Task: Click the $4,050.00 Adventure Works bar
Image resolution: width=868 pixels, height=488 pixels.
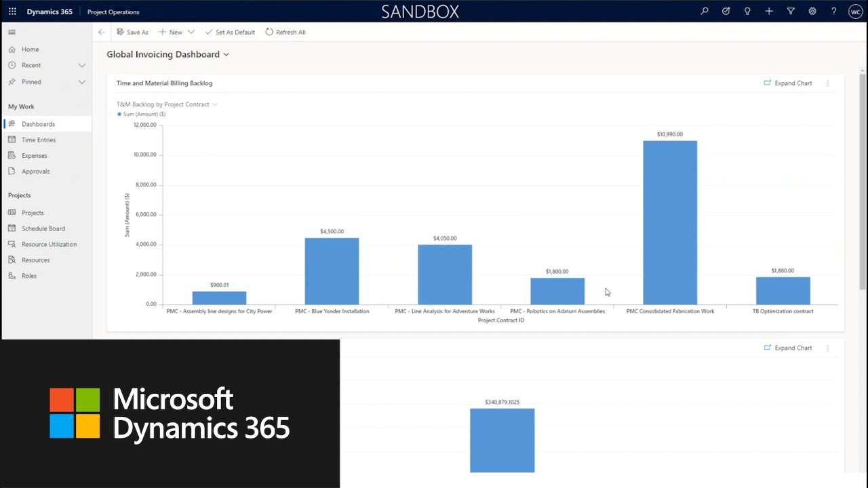Action: (445, 274)
